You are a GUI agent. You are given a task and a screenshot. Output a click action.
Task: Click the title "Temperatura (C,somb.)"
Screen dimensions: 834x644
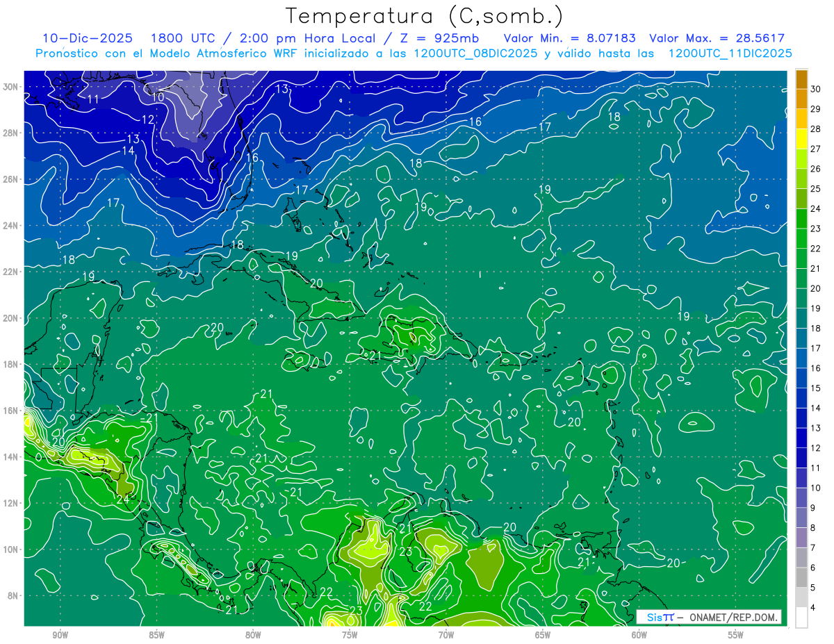point(425,17)
